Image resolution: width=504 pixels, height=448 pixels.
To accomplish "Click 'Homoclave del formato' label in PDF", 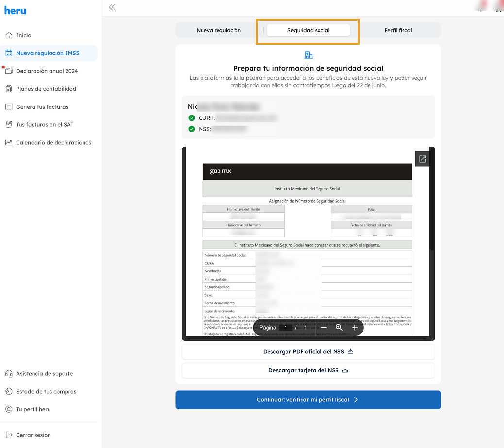I will (x=243, y=225).
